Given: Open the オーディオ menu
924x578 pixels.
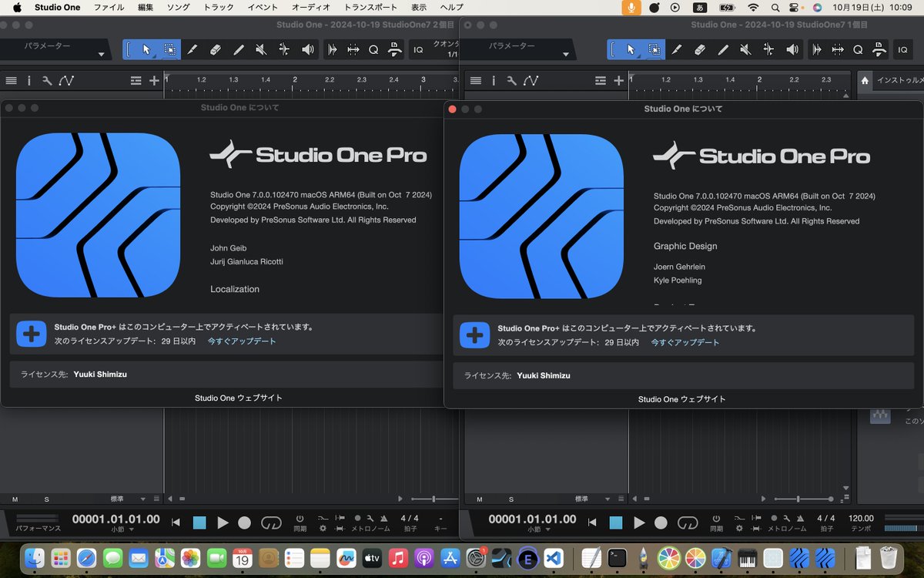Looking at the screenshot, I should click(311, 7).
